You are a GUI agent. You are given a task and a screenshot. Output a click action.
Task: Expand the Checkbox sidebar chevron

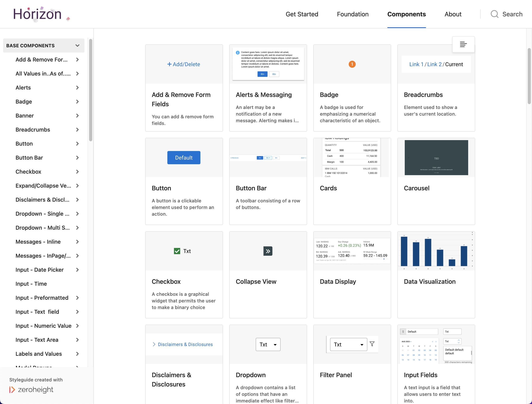pos(77,171)
